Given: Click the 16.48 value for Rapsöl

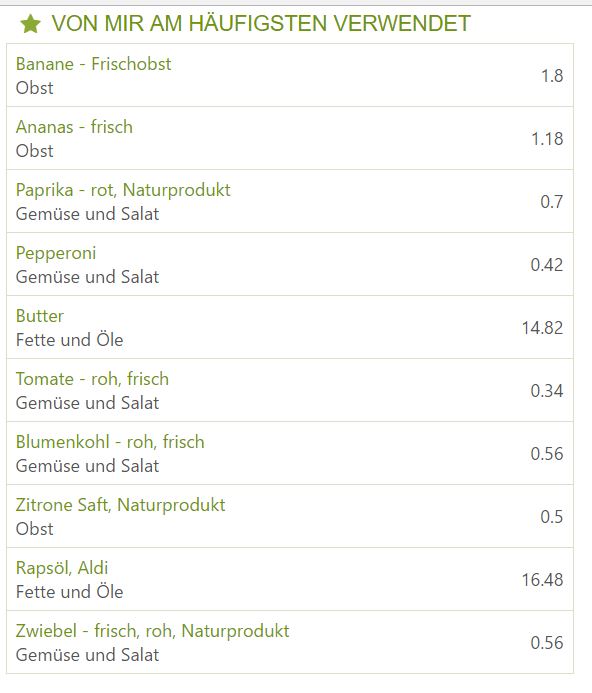Looking at the screenshot, I should [x=542, y=580].
